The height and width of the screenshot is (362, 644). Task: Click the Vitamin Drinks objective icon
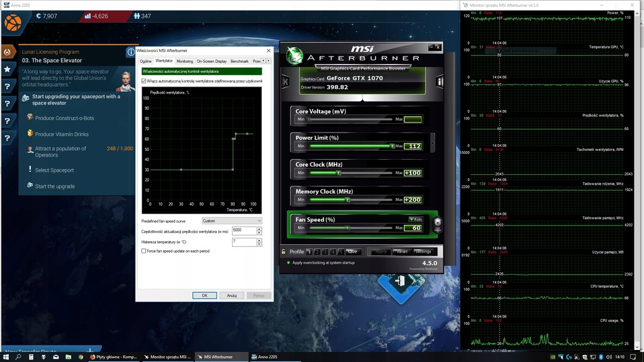click(x=30, y=133)
